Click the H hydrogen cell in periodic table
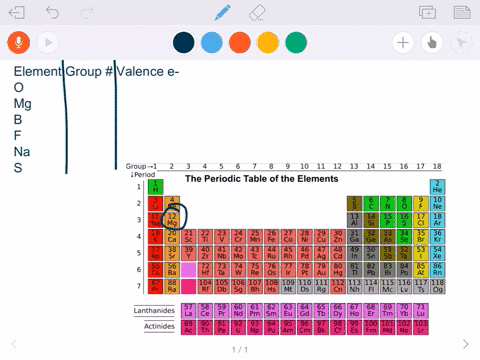The image size is (480, 360). pos(156,187)
